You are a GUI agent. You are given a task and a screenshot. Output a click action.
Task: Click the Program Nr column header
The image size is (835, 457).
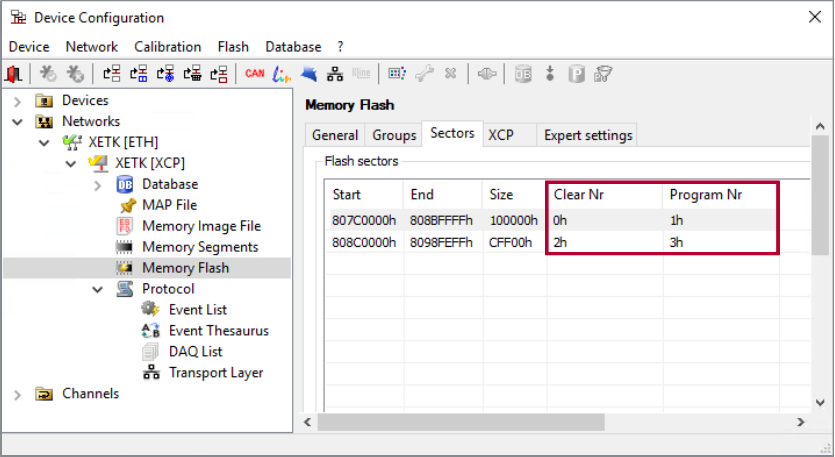click(721, 194)
